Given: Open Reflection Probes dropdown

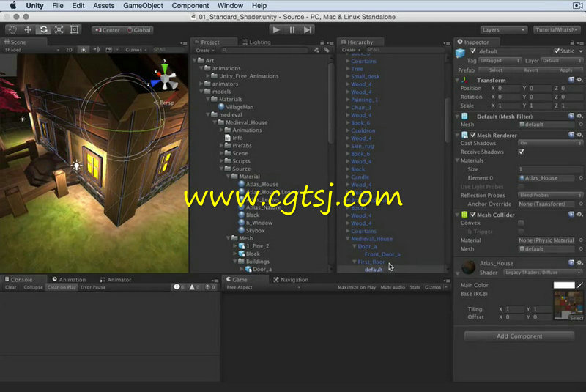Looking at the screenshot, I should 550,195.
